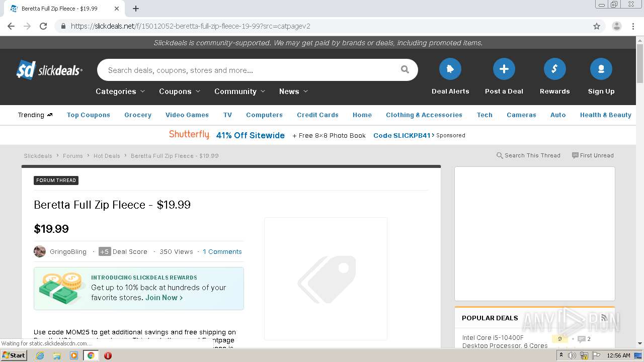Bookmark this page with star icon
This screenshot has height=362, width=644.
coord(597,26)
